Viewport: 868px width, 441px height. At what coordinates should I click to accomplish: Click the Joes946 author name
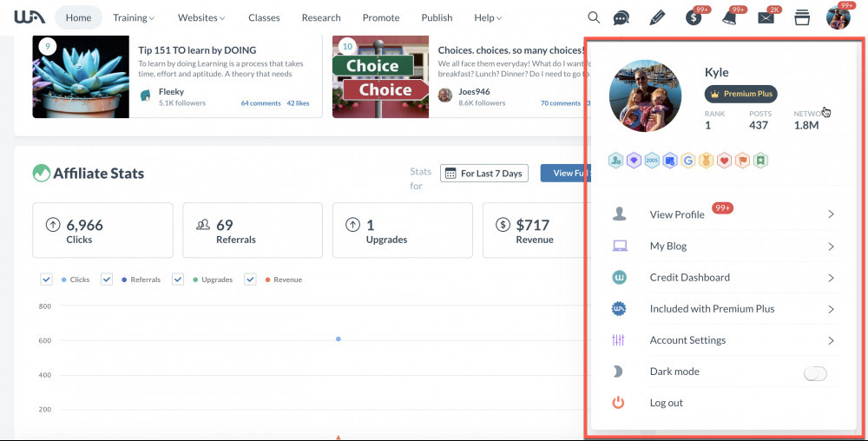[474, 92]
